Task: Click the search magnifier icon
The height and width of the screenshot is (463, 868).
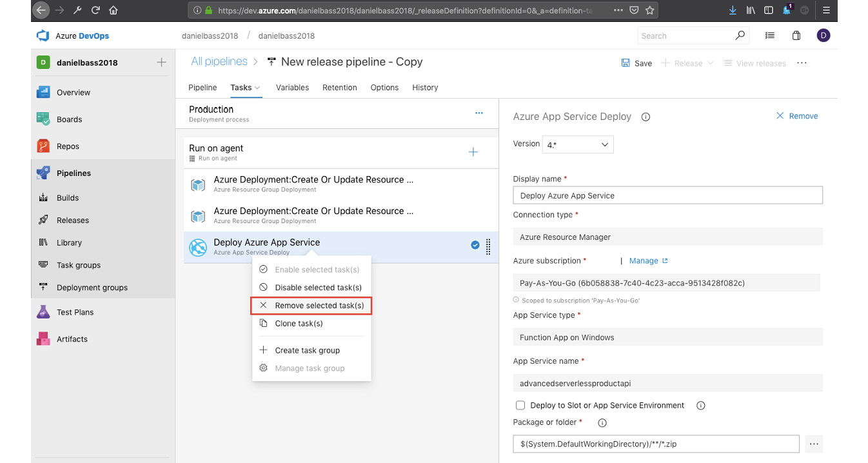Action: (x=740, y=36)
